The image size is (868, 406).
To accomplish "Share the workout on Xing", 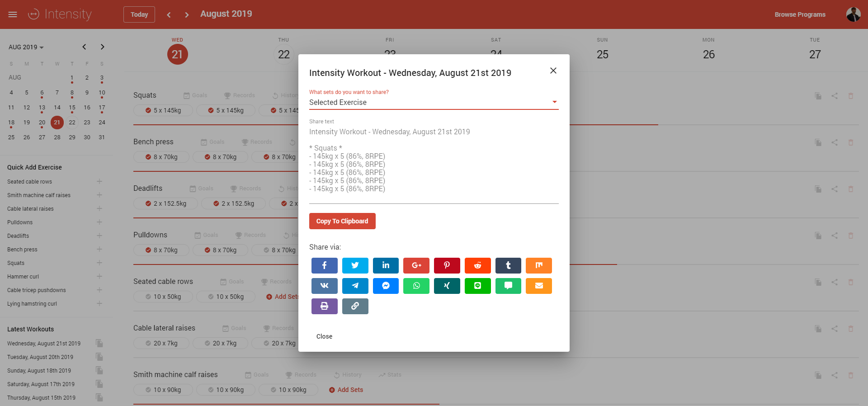I will point(447,286).
